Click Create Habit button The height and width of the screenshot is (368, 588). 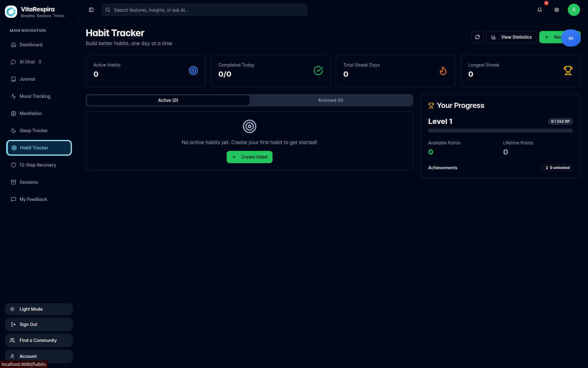pos(249,157)
